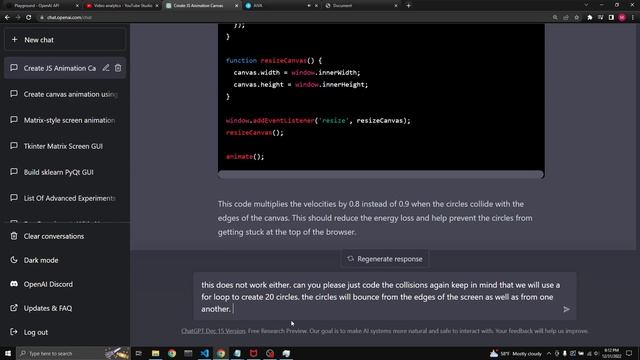Click the taskbar search box

73,353
